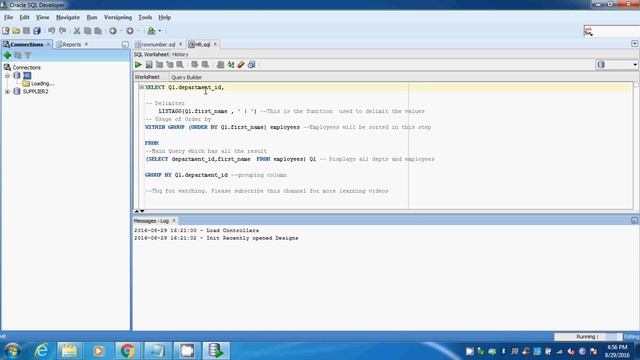
Task: Click the Save icon in main toolbar
Action: [x=26, y=31]
